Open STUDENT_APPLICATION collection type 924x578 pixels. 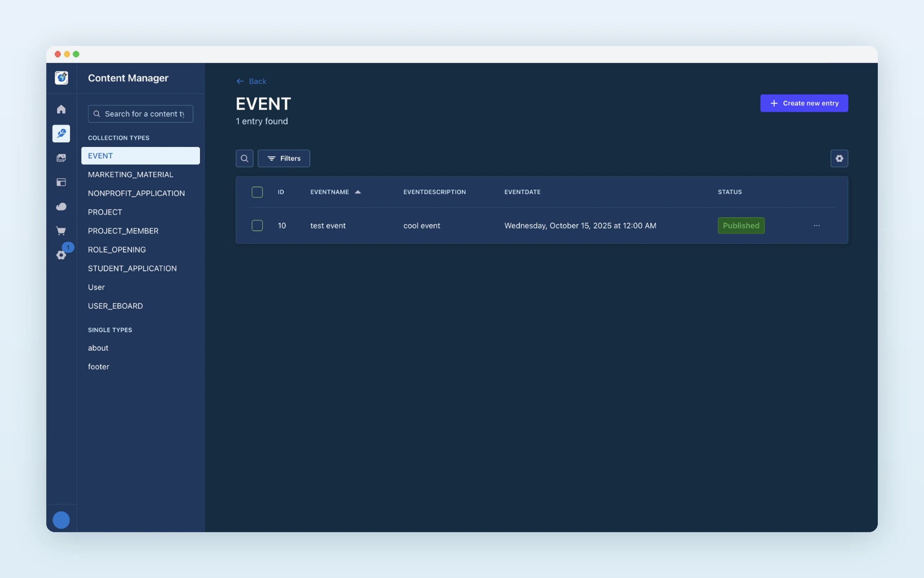132,269
